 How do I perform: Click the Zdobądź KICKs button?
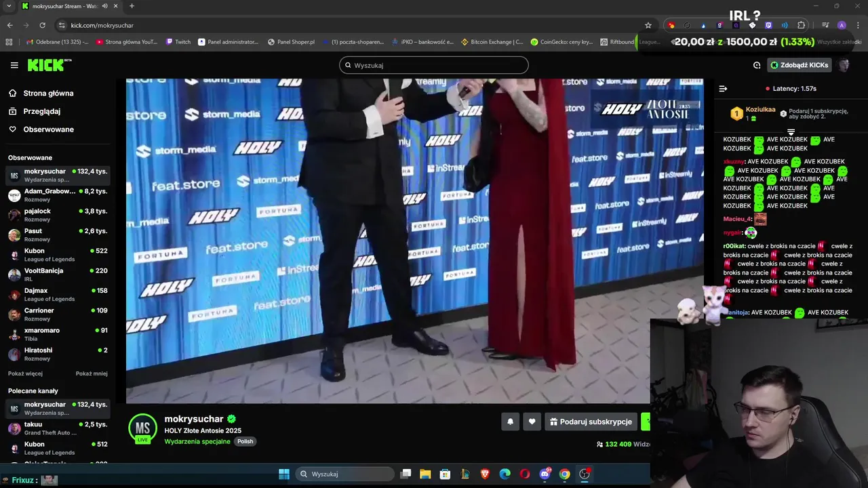(x=799, y=65)
